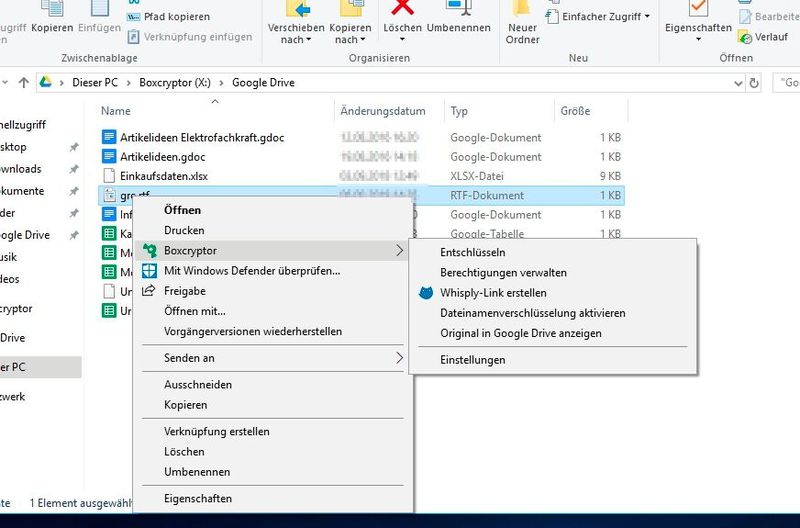Click Boxcryptor (X:) in the breadcrumb
Viewport: 800px width, 528px height.
point(174,83)
